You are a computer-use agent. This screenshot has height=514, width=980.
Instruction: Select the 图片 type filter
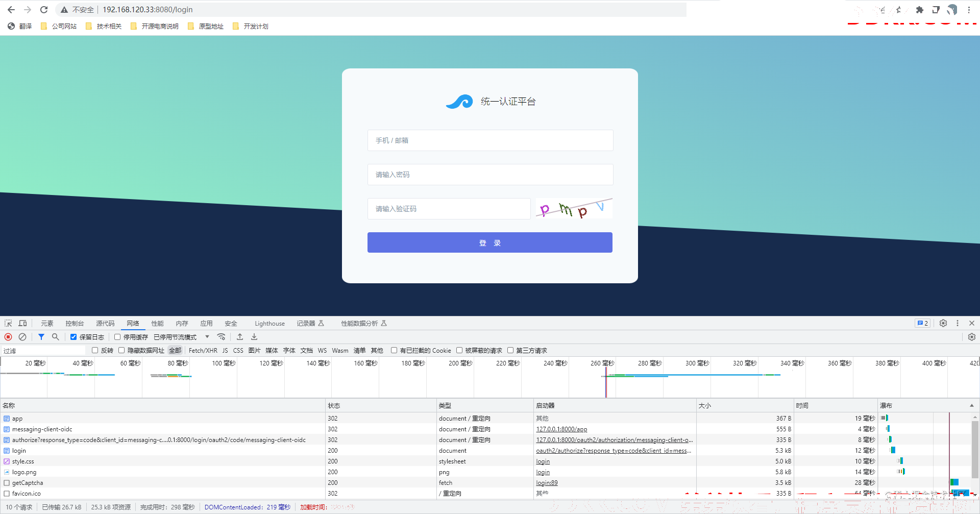pyautogui.click(x=254, y=351)
